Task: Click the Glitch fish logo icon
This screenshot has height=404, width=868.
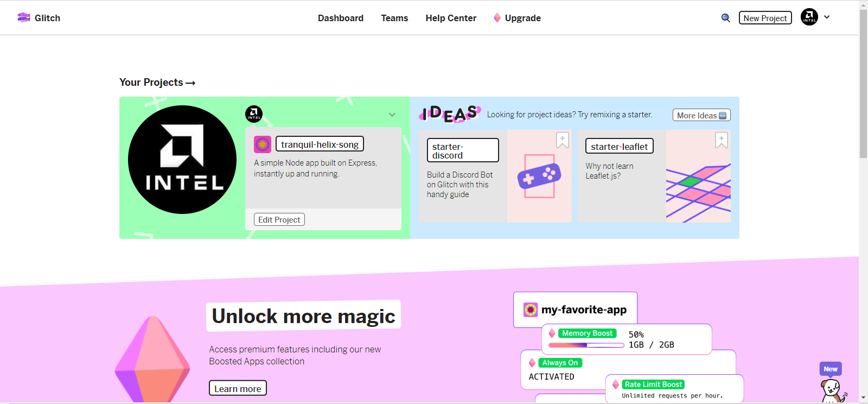Action: [x=24, y=17]
